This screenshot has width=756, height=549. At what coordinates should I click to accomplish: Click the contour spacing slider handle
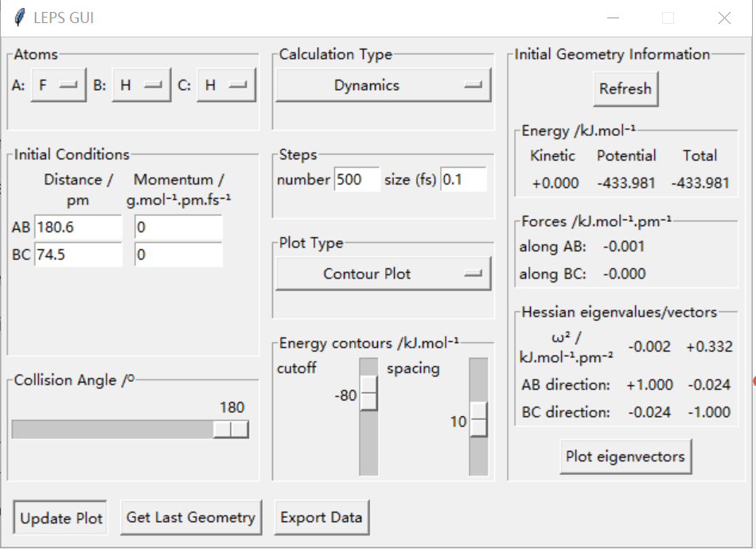(x=478, y=419)
